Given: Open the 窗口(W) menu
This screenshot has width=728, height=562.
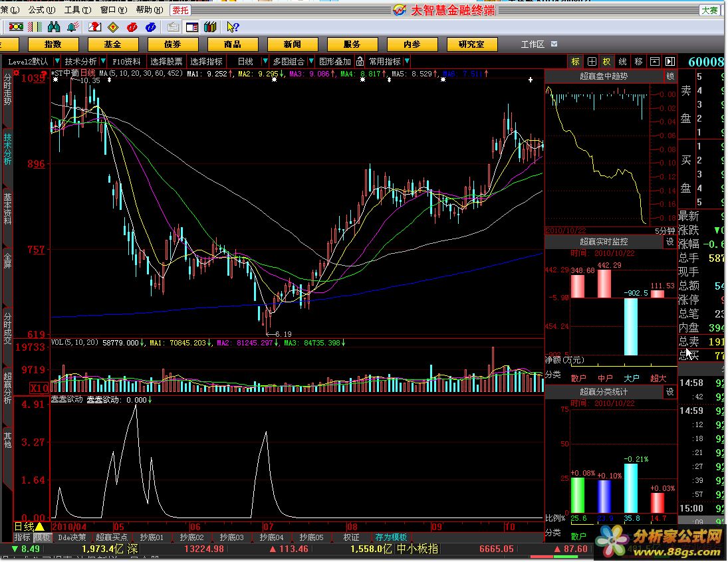Looking at the screenshot, I should [114, 10].
